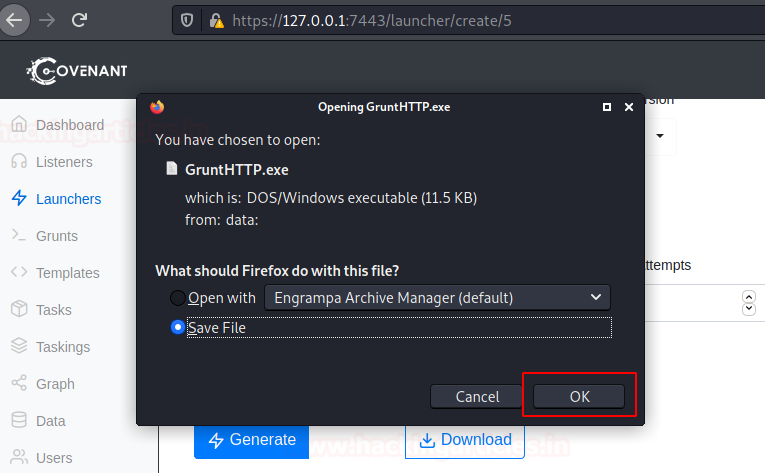Viewport: 765px width, 473px height.
Task: Open the Engrampa Archive Manager dropdown
Action: 437,298
